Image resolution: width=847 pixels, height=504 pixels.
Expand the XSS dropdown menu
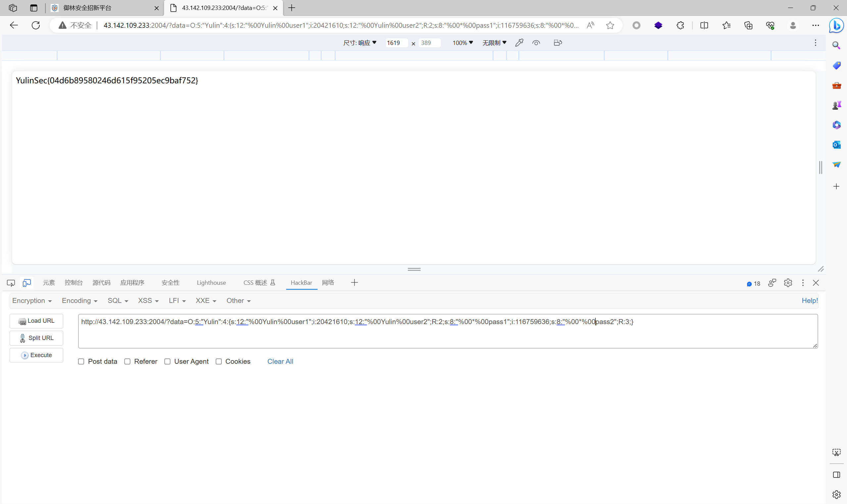[148, 301]
